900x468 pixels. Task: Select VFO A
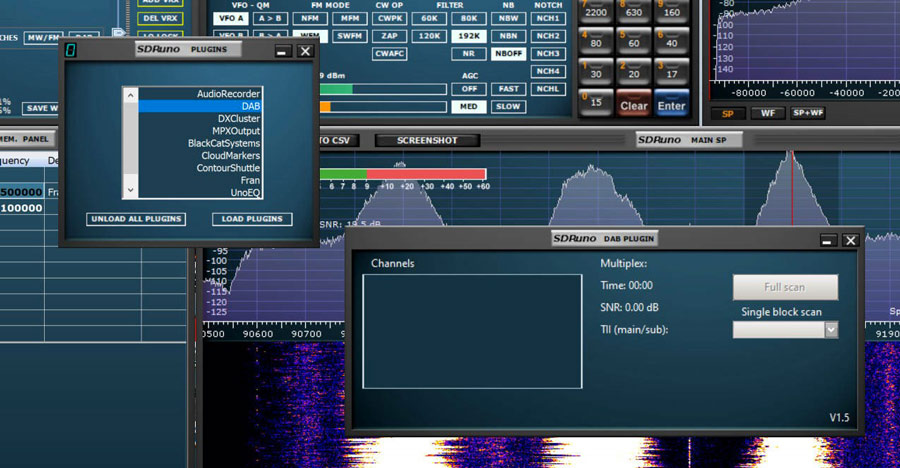click(231, 18)
